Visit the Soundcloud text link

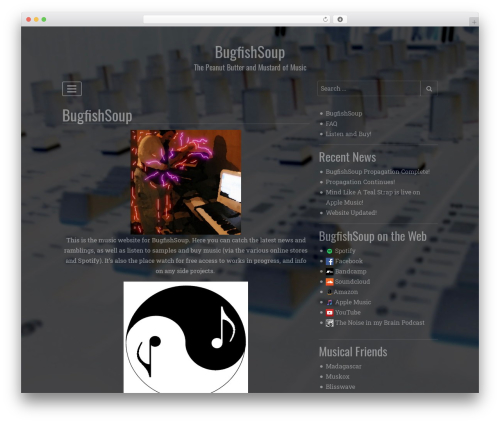(352, 282)
